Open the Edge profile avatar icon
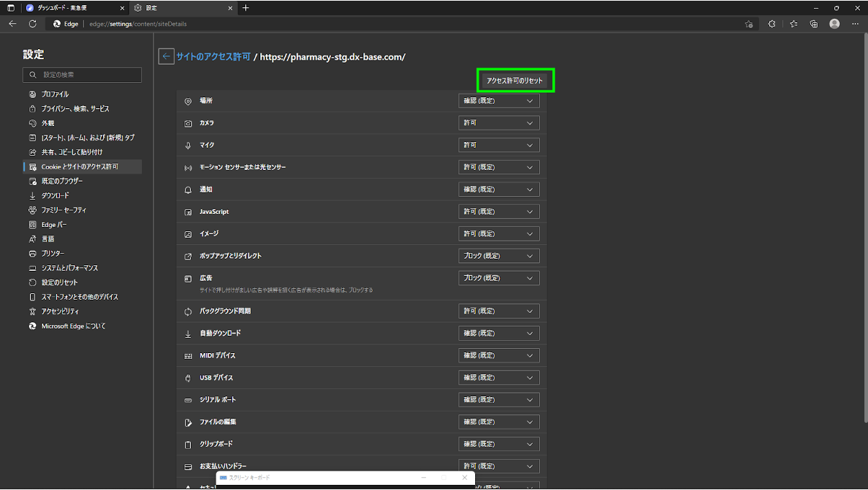This screenshot has width=868, height=490. [x=834, y=24]
